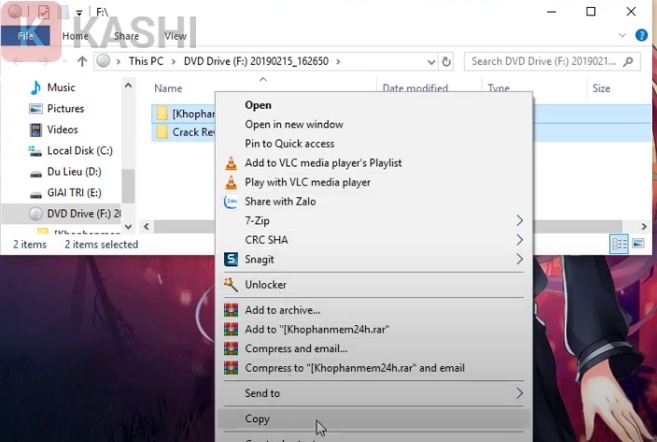Sort by the Name column header

coord(168,88)
